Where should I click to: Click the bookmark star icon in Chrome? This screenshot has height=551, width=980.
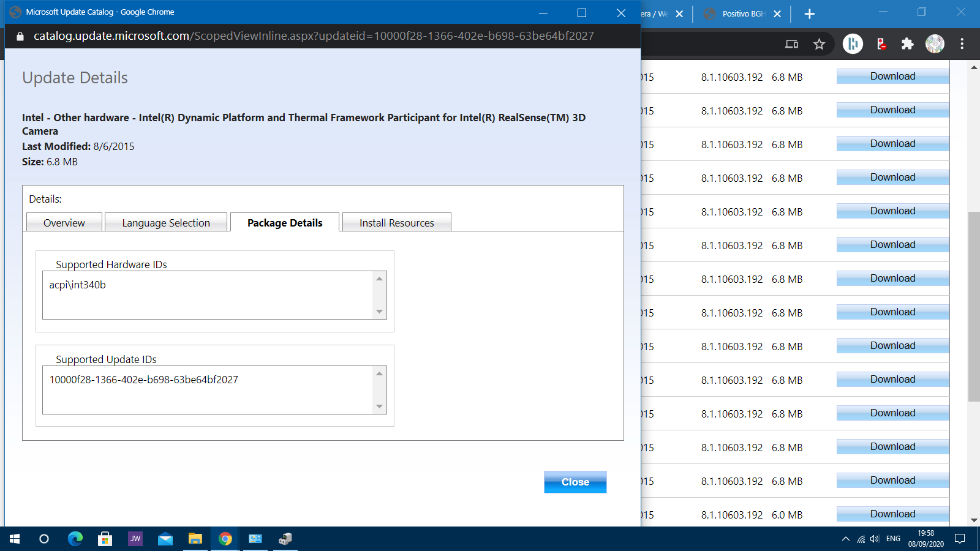coord(819,44)
